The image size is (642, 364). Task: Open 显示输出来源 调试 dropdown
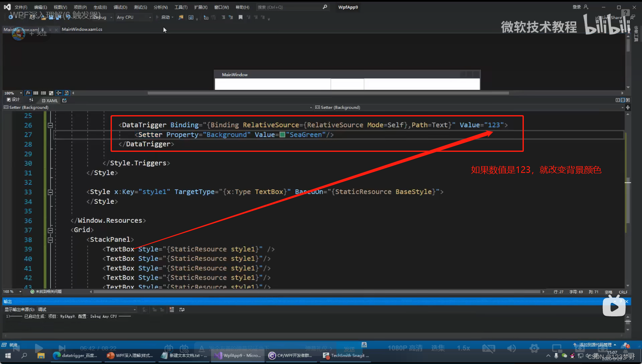(x=87, y=310)
